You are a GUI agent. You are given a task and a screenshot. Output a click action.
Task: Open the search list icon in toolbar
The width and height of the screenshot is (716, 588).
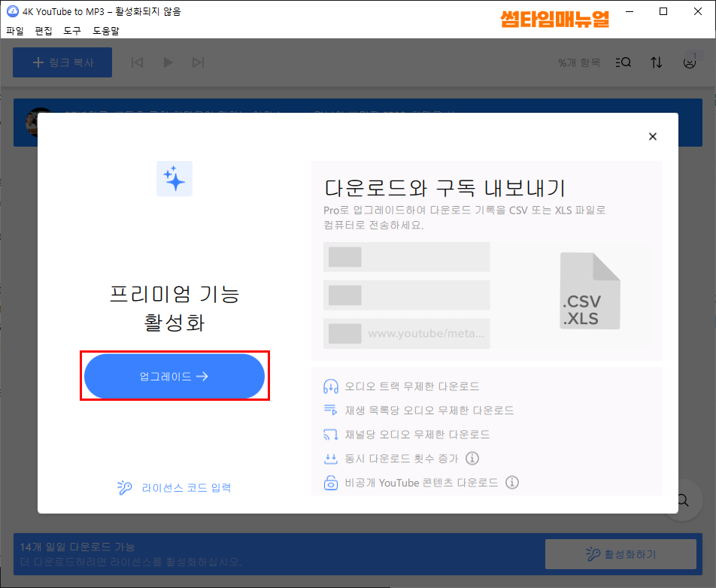coord(623,62)
